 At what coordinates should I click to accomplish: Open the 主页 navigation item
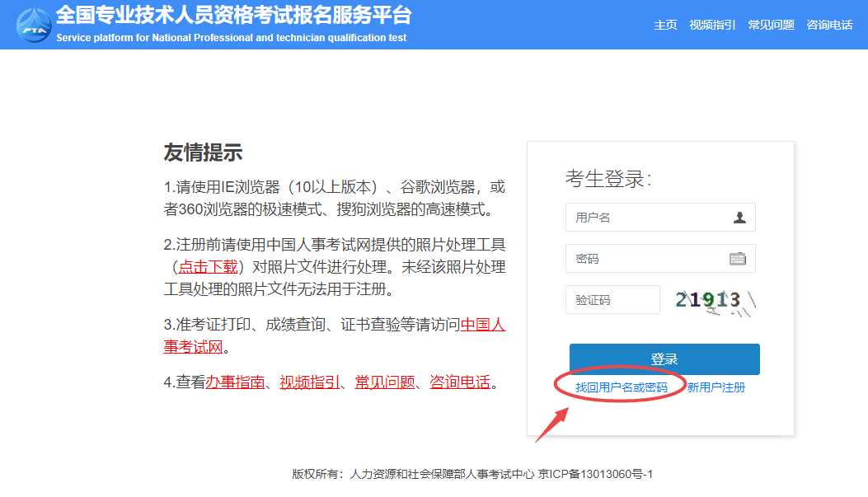666,25
